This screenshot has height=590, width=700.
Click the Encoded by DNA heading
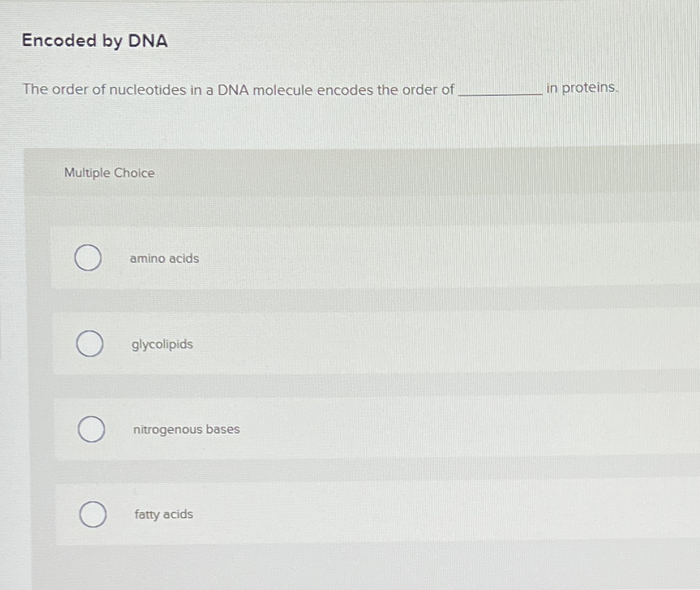(93, 40)
